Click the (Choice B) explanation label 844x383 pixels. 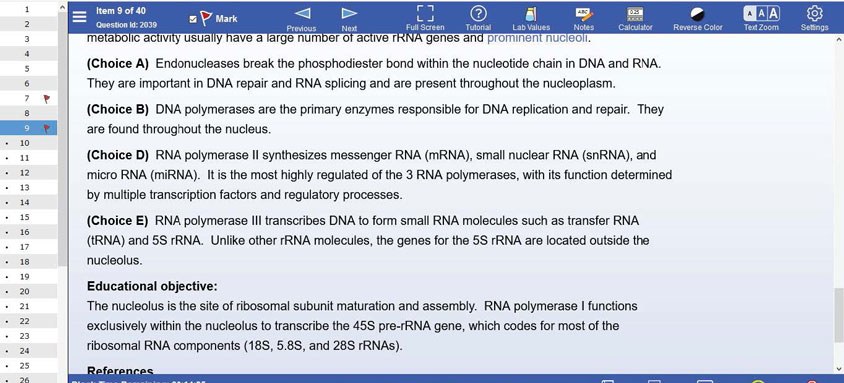coord(117,109)
